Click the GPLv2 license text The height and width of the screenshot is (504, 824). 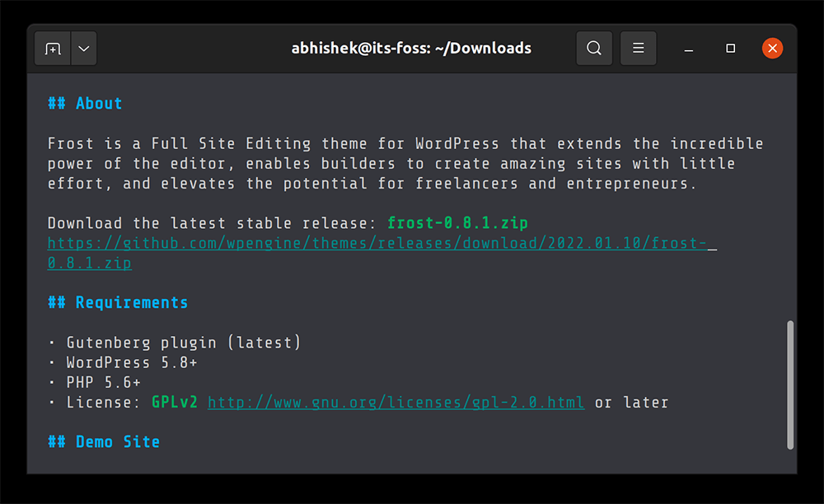coord(175,402)
